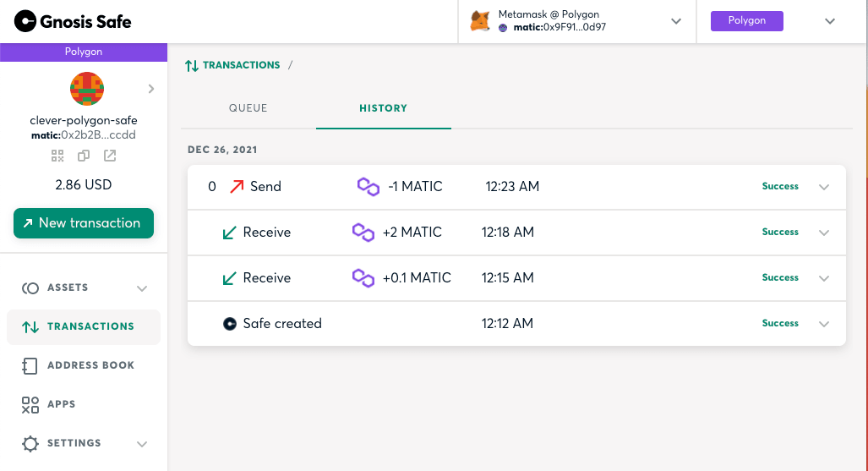Show the safe's QR code icon

click(57, 156)
